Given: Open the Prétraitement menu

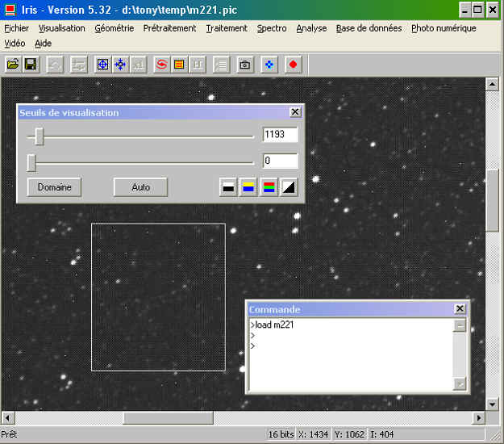Looking at the screenshot, I should click(x=169, y=28).
